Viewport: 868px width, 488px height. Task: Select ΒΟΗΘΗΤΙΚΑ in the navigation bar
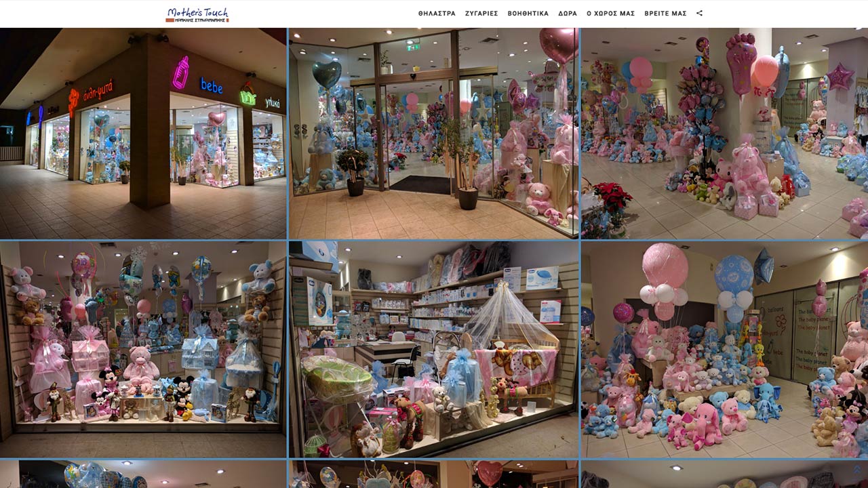[528, 14]
